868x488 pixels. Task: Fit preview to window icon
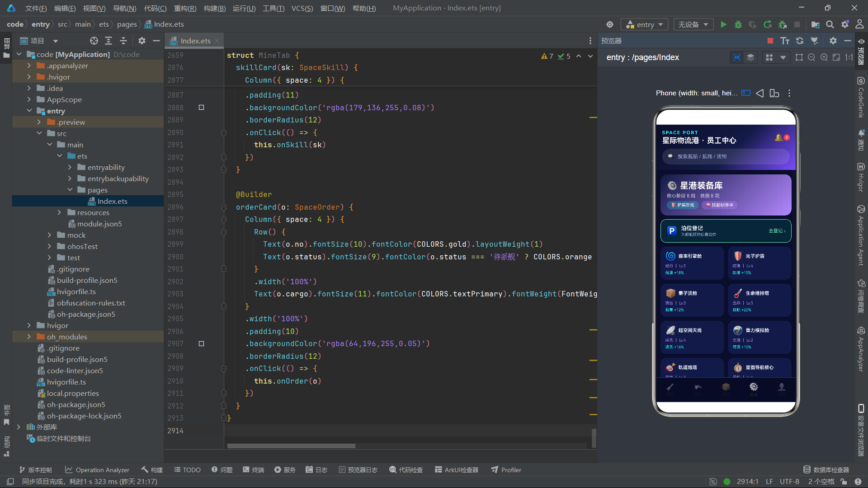(x=836, y=57)
